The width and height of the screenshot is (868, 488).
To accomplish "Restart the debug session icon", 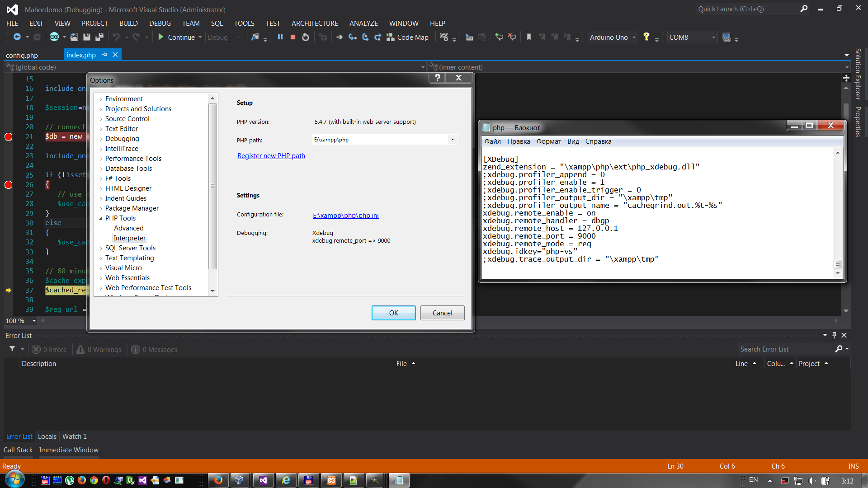I will tap(306, 37).
